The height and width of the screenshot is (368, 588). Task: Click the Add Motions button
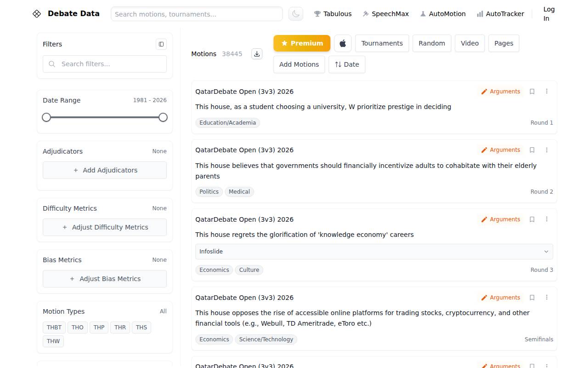pyautogui.click(x=299, y=64)
